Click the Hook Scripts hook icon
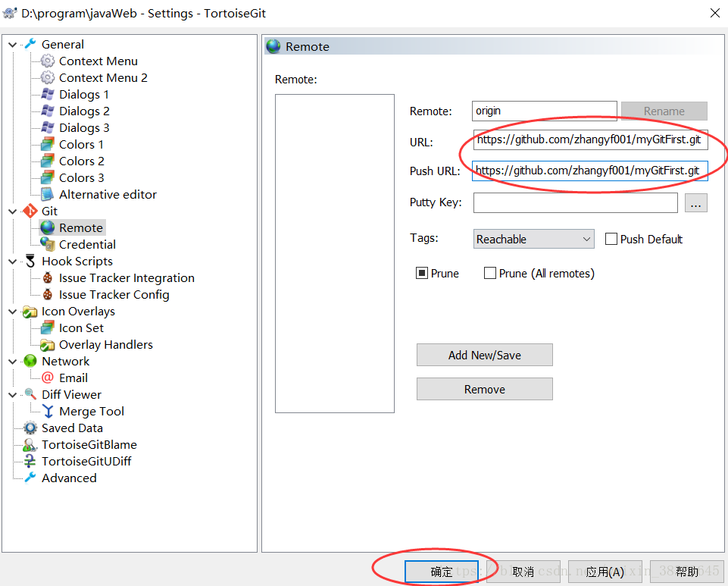Image resolution: width=728 pixels, height=586 pixels. point(30,261)
